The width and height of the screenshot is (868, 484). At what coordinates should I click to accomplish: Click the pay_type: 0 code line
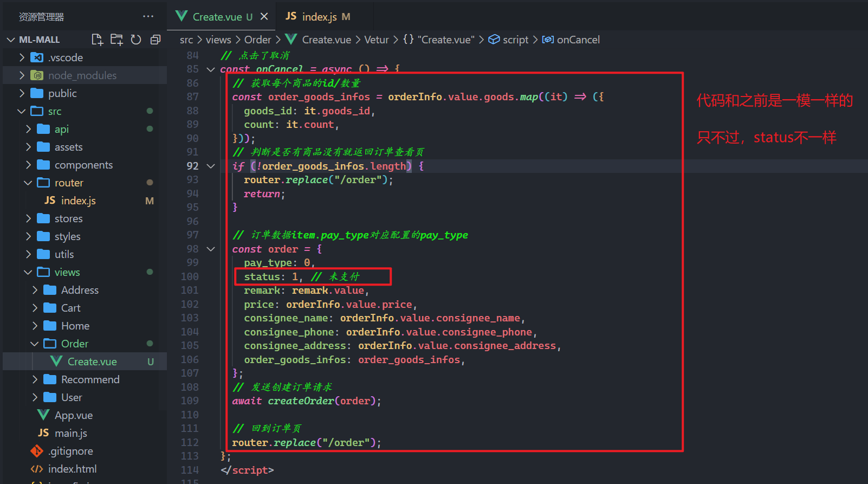point(279,263)
